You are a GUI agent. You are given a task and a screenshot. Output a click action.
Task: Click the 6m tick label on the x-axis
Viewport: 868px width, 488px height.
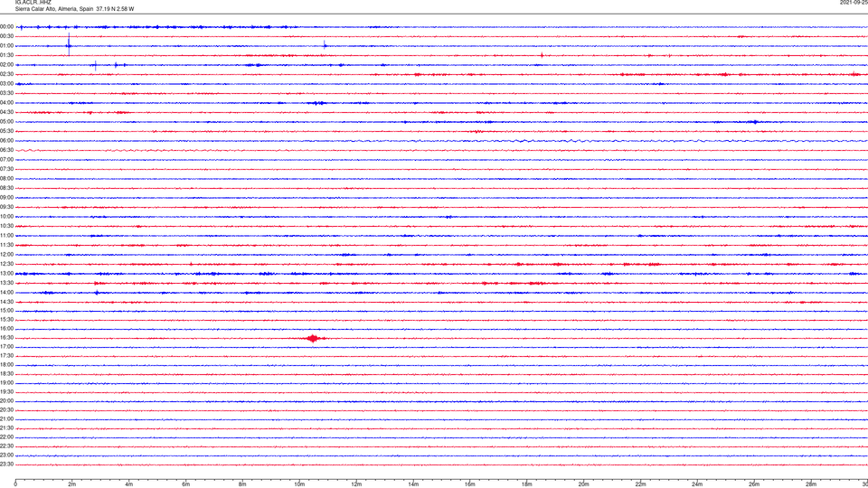point(186,484)
